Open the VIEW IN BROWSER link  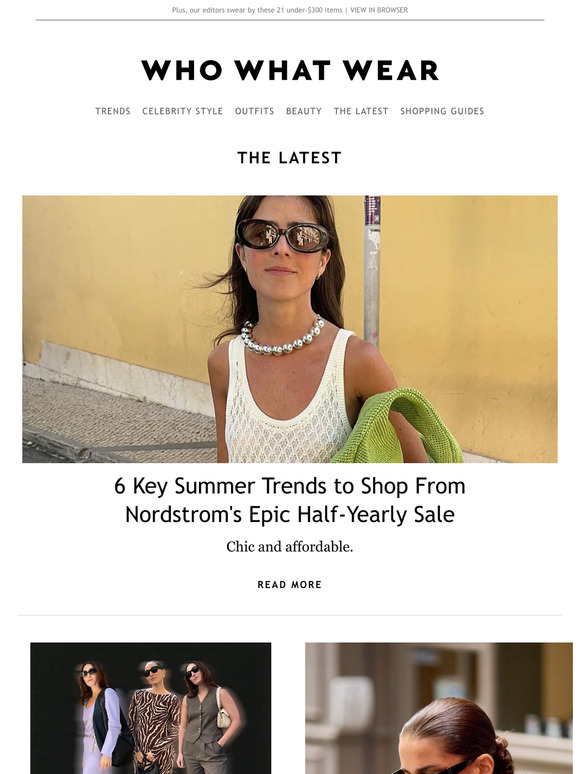click(x=379, y=10)
